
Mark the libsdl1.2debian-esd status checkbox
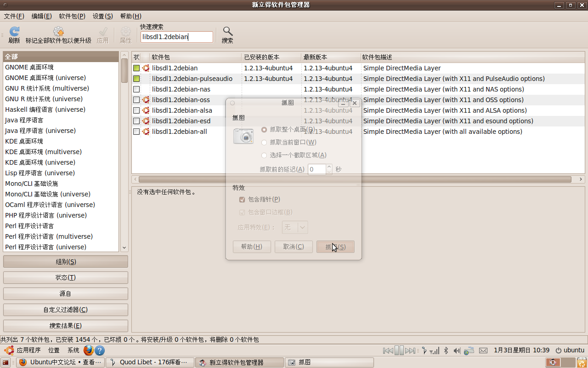(136, 121)
